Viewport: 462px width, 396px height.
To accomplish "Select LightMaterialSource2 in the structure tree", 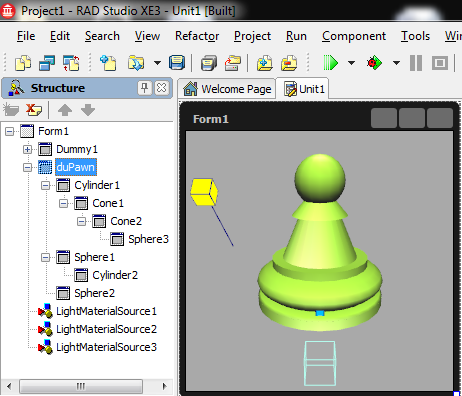I will [106, 329].
